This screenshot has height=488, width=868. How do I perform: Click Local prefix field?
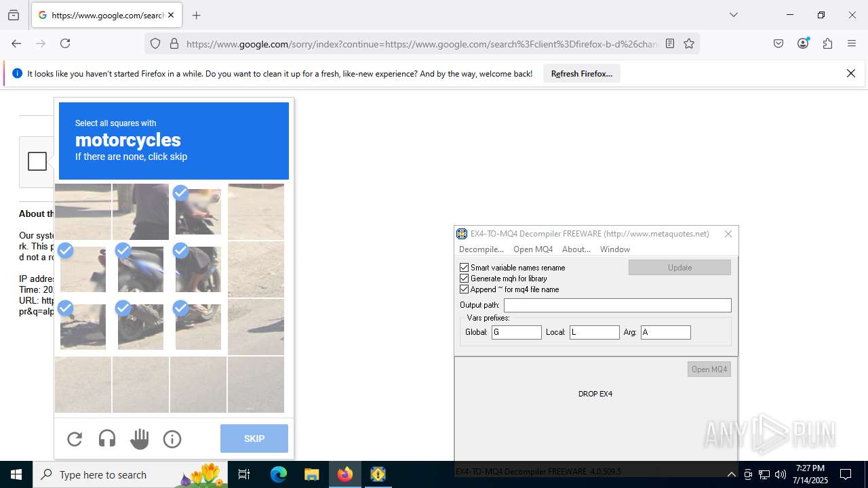coord(594,332)
